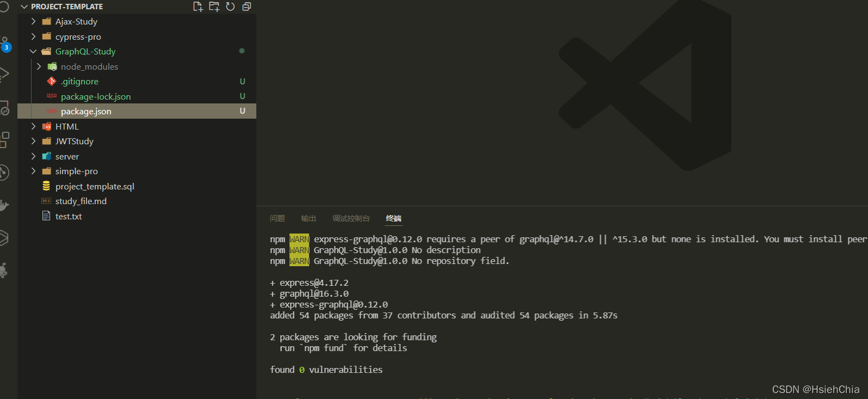Open the .gitignore file
The height and width of the screenshot is (399, 868).
tap(79, 82)
